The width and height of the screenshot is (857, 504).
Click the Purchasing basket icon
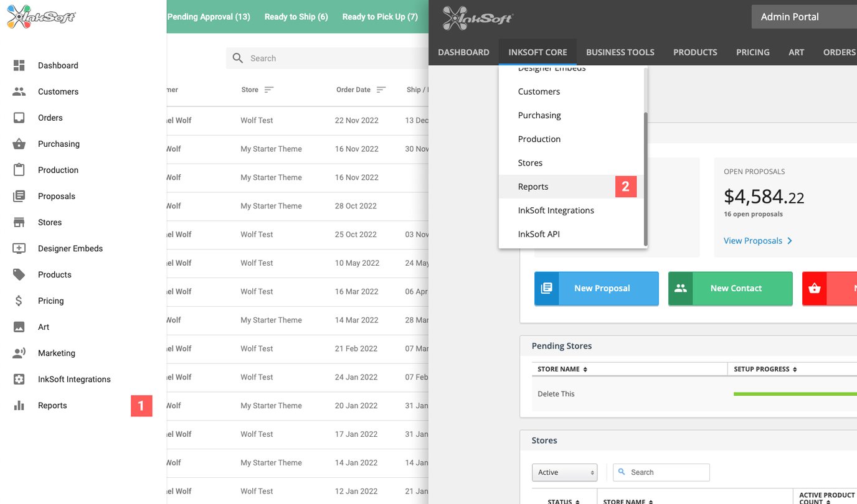click(19, 144)
